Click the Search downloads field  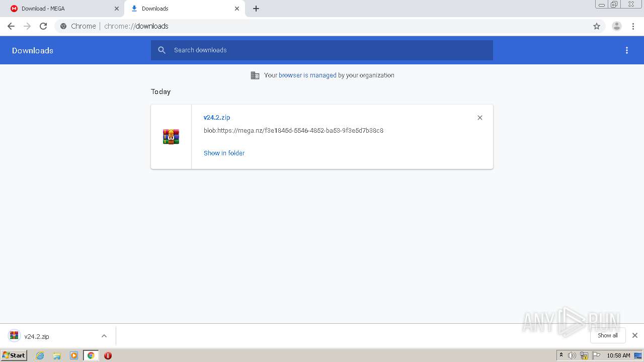(322, 50)
